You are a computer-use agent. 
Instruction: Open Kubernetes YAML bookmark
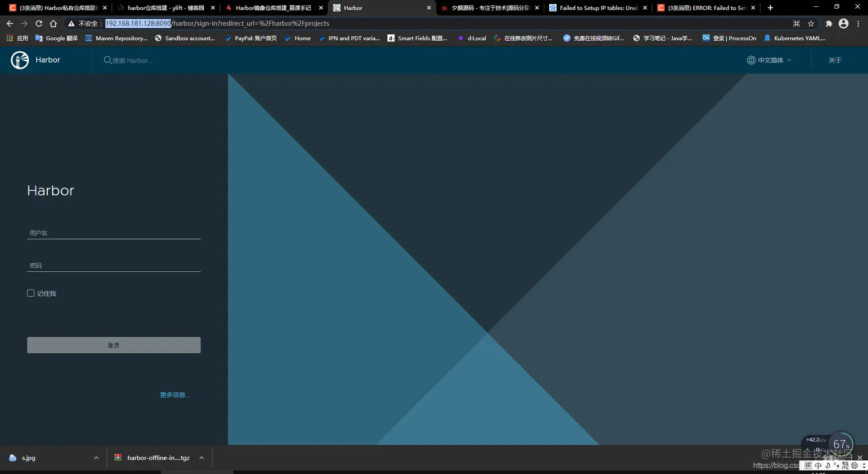point(794,38)
